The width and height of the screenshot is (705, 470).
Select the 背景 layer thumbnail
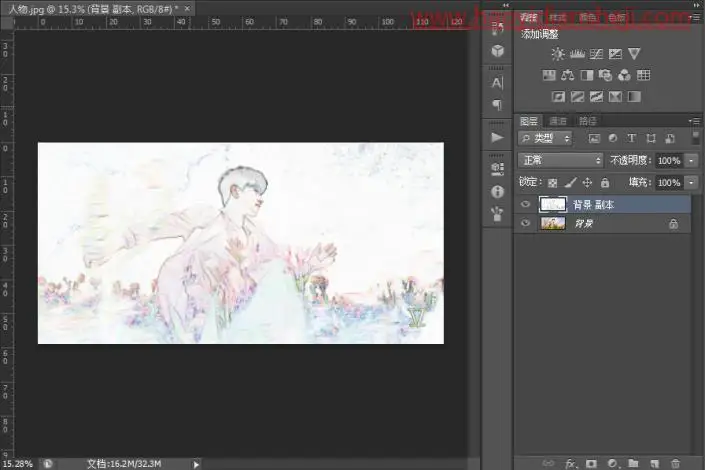pos(552,224)
